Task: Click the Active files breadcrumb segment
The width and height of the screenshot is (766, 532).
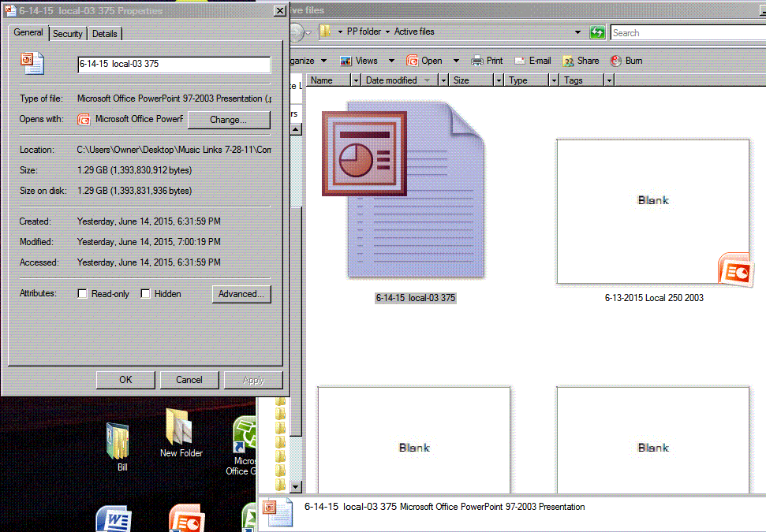Action: 414,32
